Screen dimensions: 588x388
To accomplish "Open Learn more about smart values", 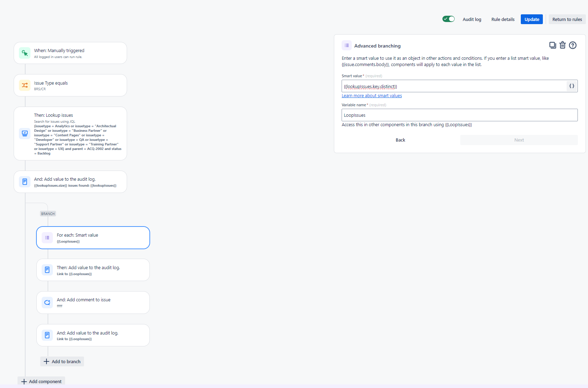I will tap(371, 95).
